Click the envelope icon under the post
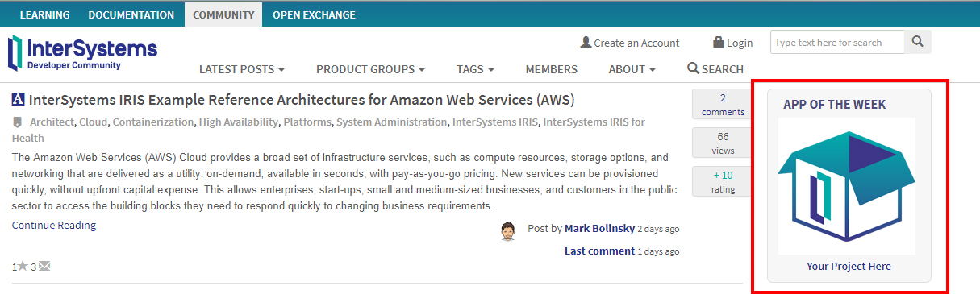 (x=44, y=266)
